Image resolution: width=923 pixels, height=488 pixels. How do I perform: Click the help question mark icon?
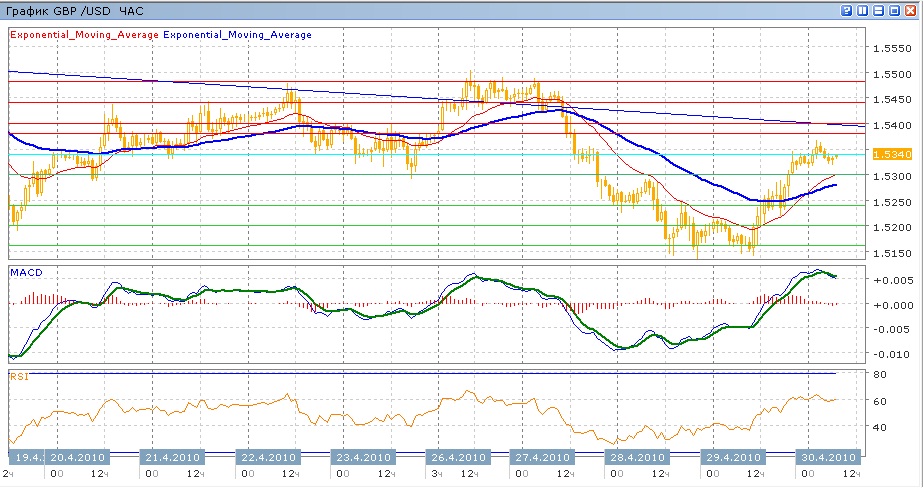click(x=847, y=10)
